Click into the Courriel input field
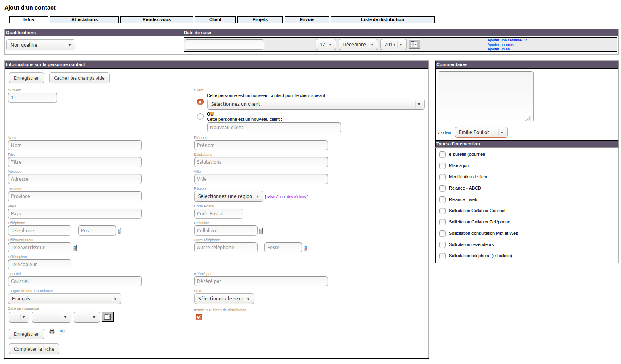Screen dimensions: 621x364 click(75, 281)
